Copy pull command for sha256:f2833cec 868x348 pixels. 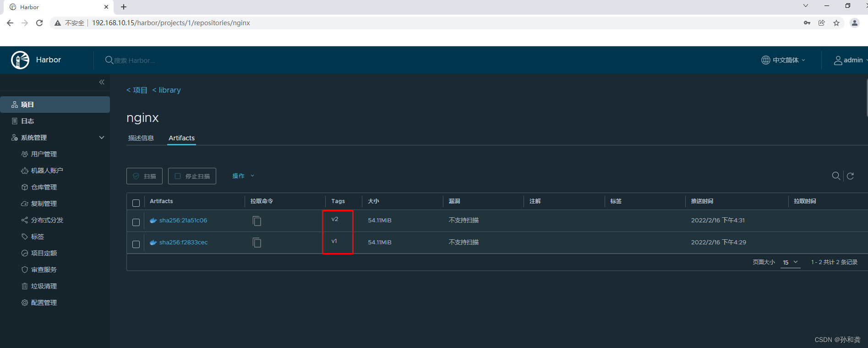(x=257, y=242)
